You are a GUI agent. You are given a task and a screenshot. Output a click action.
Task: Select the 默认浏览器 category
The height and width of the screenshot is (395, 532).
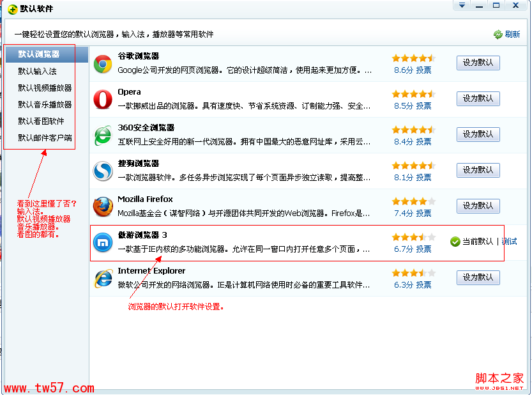point(47,54)
